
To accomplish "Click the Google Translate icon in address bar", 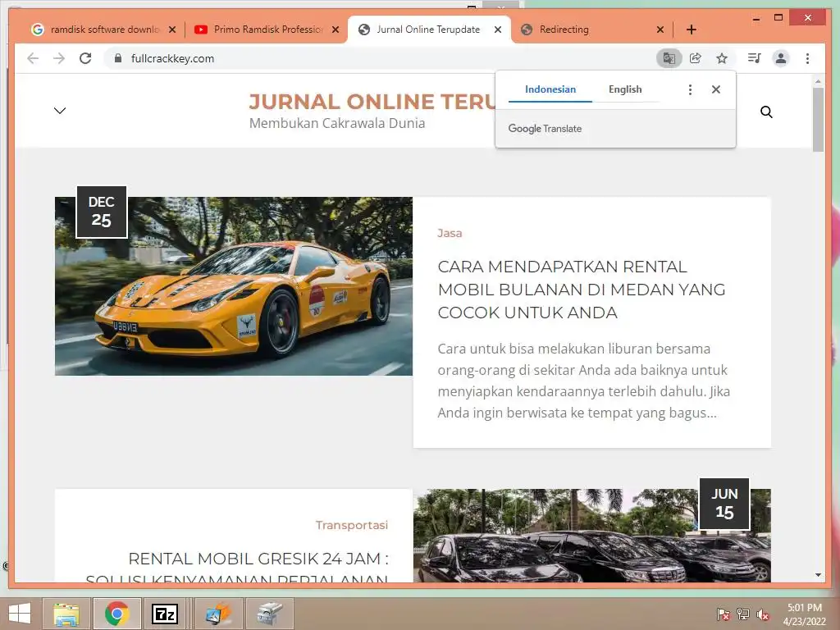I will tap(669, 58).
